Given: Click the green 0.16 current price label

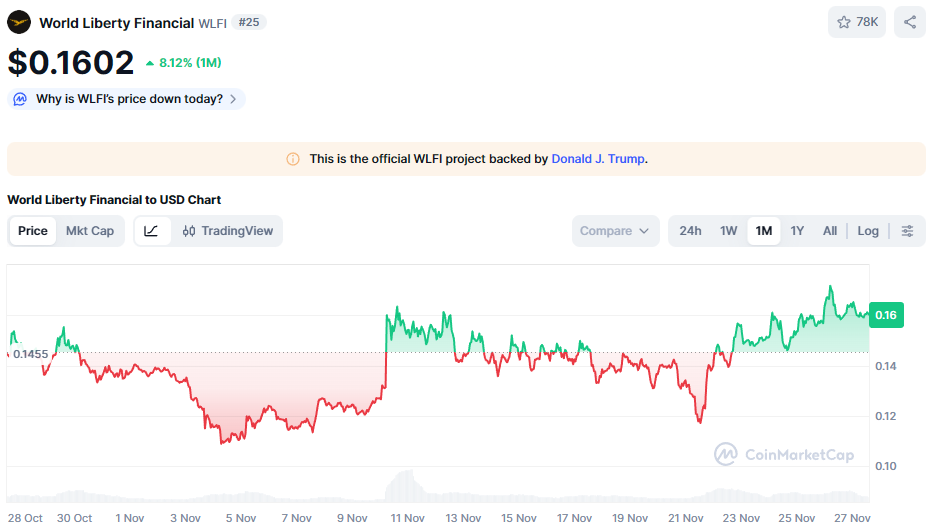Looking at the screenshot, I should tap(886, 315).
